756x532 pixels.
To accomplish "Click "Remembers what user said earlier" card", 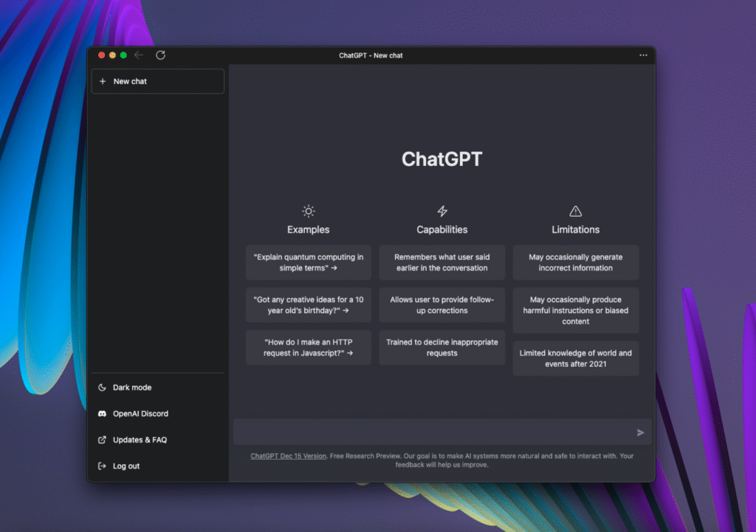I will (x=442, y=263).
